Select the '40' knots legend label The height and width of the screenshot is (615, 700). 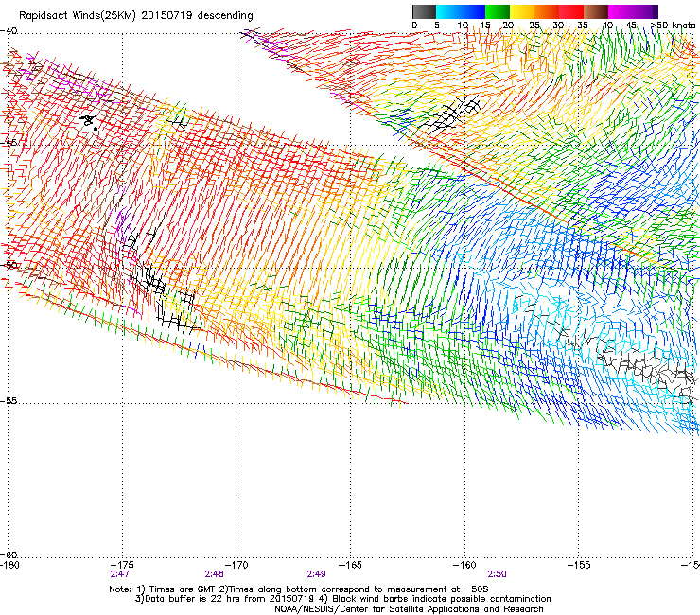[x=607, y=26]
